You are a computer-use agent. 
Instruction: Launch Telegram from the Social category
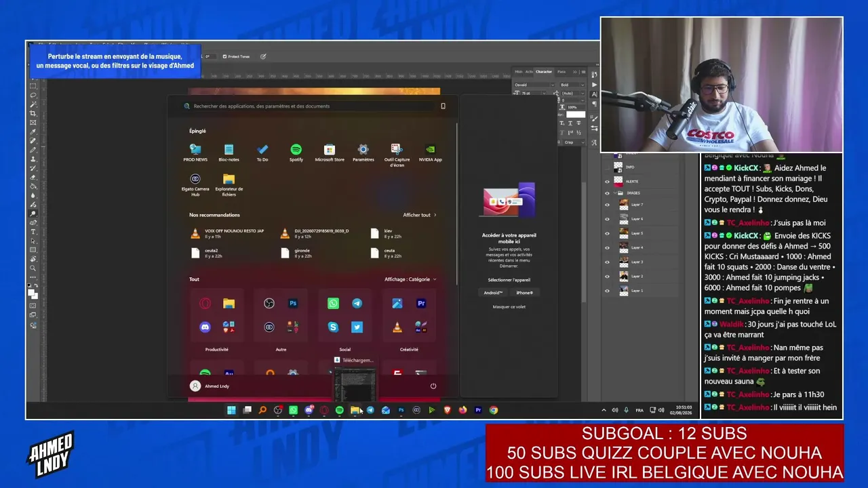pos(357,304)
